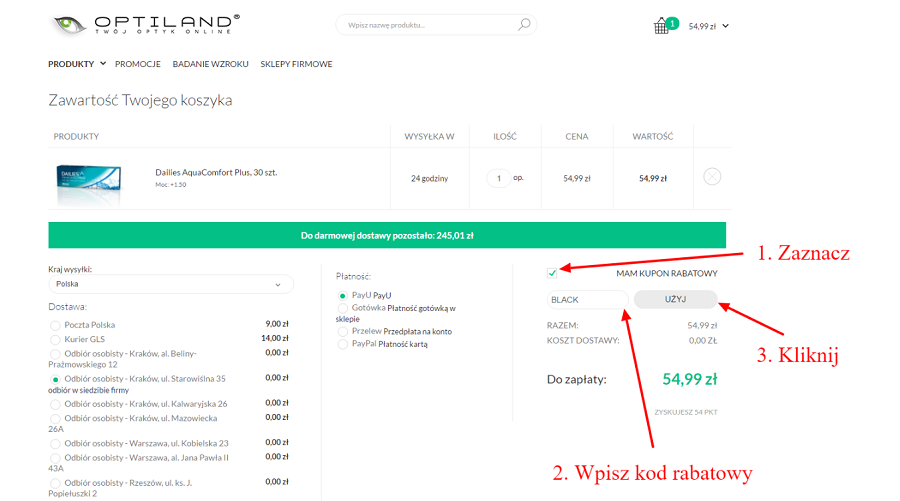The height and width of the screenshot is (501, 900).
Task: Open BADANIE WZROKU page
Action: click(x=211, y=64)
